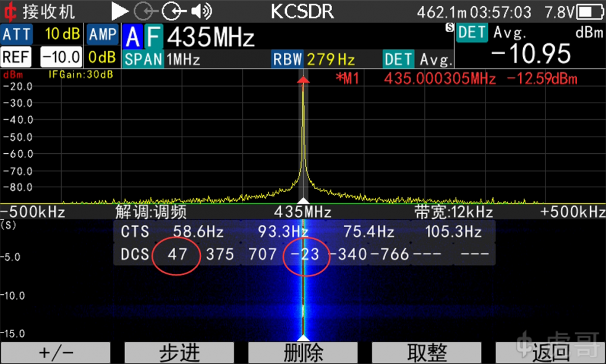Toggle the A marker mode
606x364 pixels.
click(133, 38)
